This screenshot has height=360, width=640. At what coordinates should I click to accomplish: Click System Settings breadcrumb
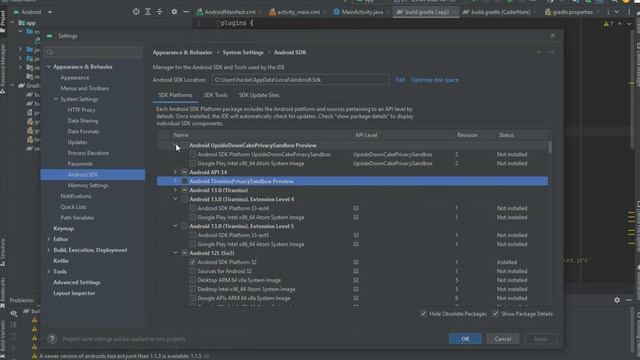pyautogui.click(x=243, y=52)
